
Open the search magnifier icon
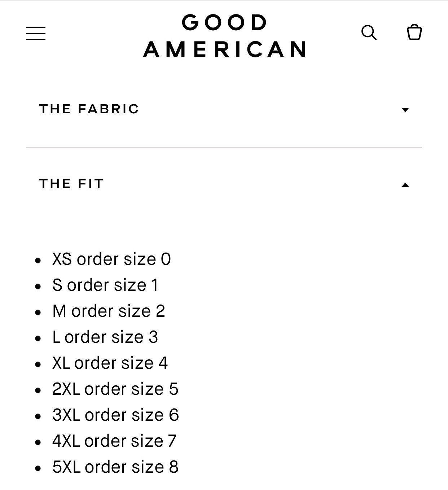pos(369,33)
